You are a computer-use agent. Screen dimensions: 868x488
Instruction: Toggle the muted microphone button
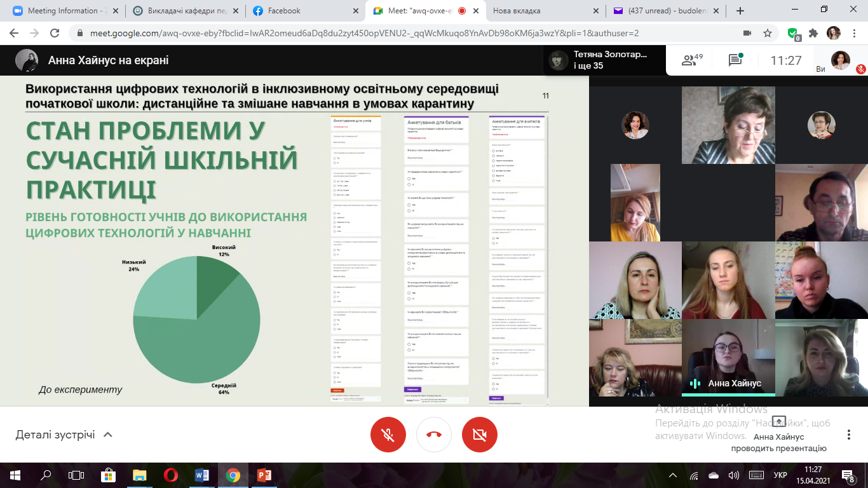pyautogui.click(x=388, y=435)
